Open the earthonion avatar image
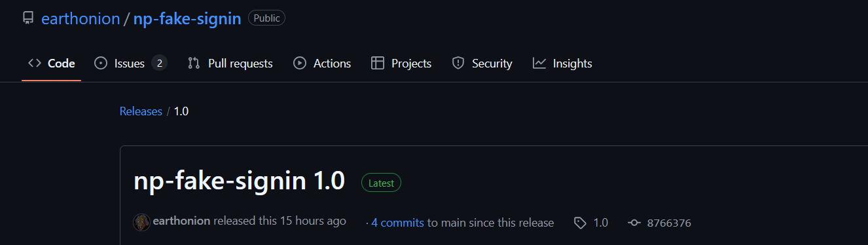 [141, 222]
